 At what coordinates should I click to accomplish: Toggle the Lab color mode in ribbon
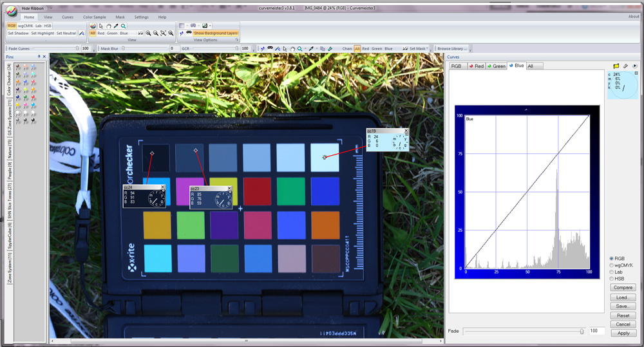38,26
